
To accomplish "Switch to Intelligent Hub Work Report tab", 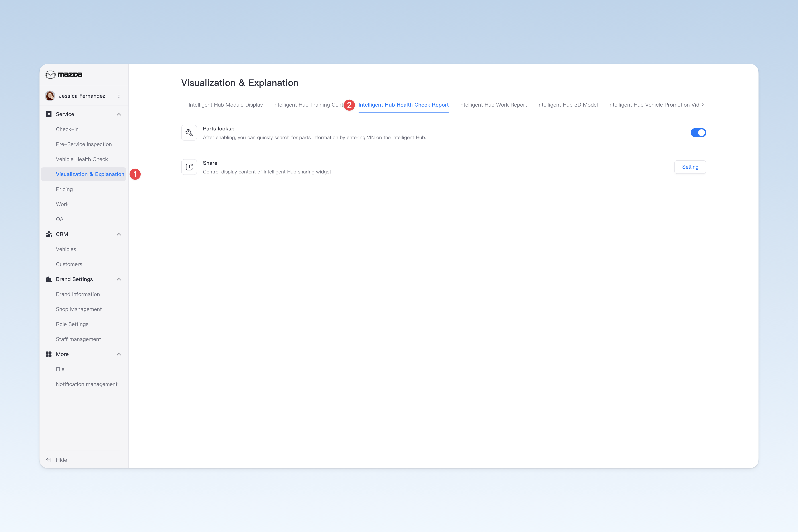I will [x=493, y=105].
